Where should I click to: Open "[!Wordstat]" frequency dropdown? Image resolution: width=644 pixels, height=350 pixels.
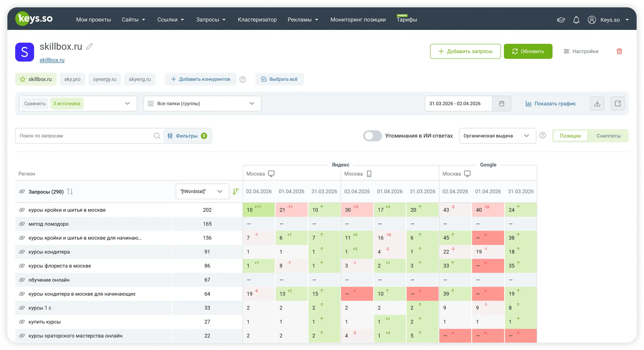[x=202, y=191]
